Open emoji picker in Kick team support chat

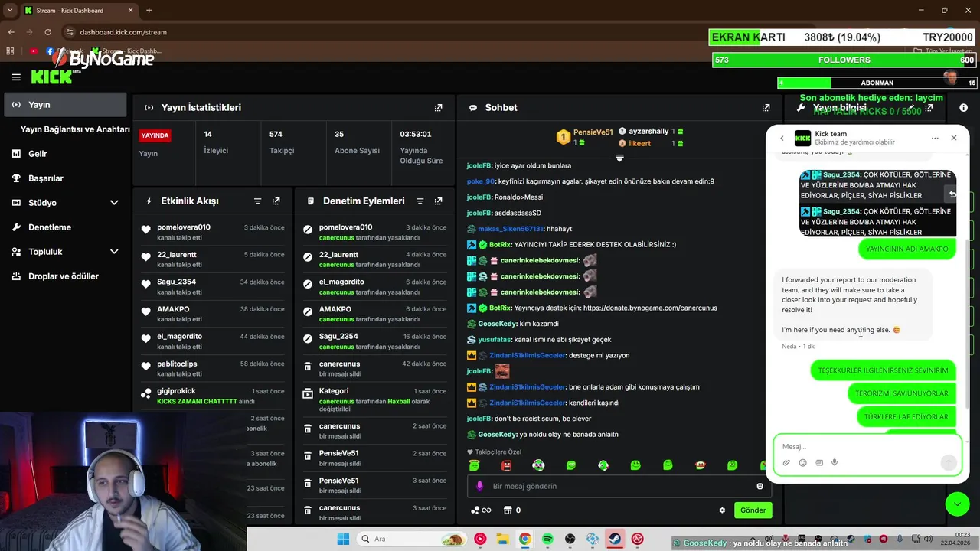click(x=802, y=462)
